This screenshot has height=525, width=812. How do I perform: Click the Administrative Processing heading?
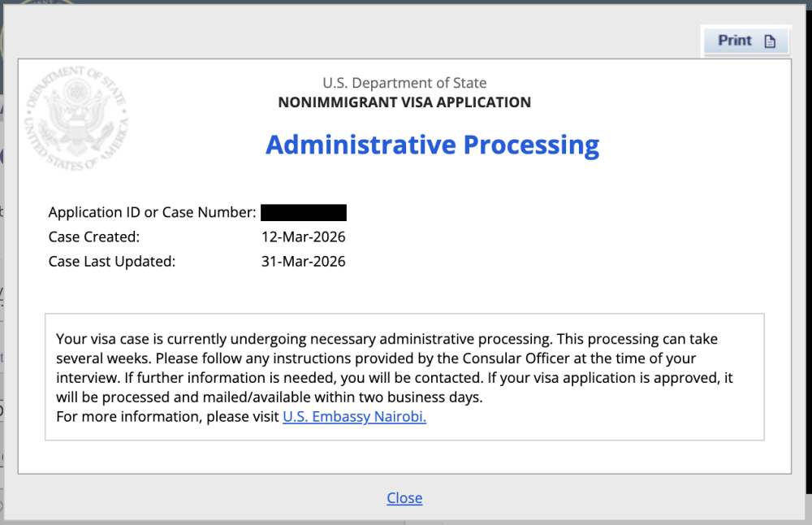coord(432,145)
